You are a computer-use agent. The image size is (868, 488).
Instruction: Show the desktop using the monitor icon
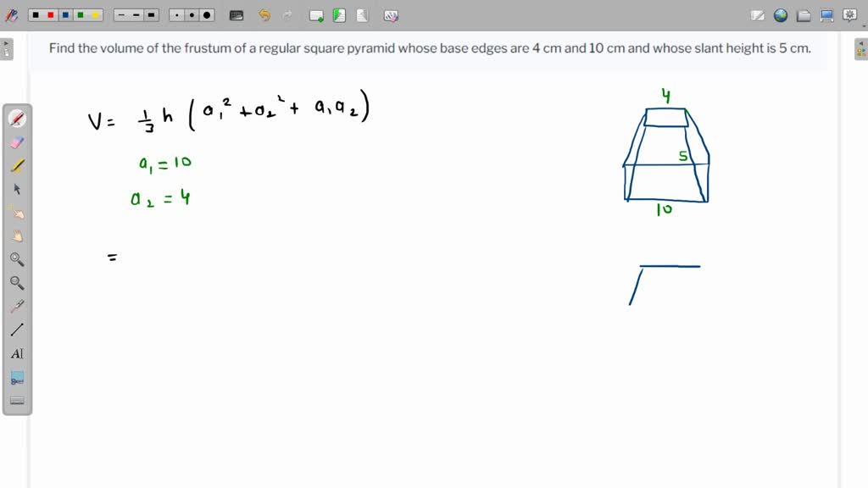[826, 14]
